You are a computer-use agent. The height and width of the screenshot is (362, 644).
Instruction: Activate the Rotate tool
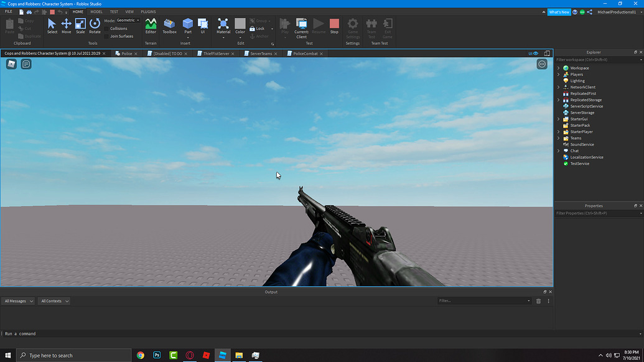[x=95, y=26]
